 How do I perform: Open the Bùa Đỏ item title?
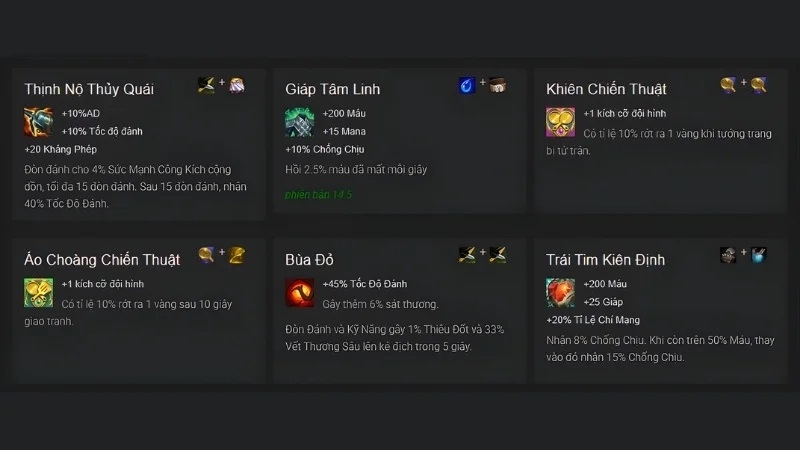(309, 260)
